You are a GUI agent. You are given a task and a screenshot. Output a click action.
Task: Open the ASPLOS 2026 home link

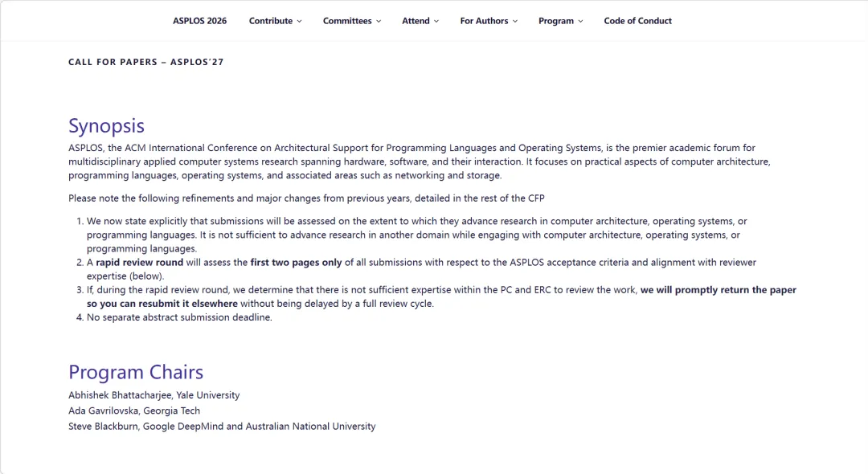199,21
